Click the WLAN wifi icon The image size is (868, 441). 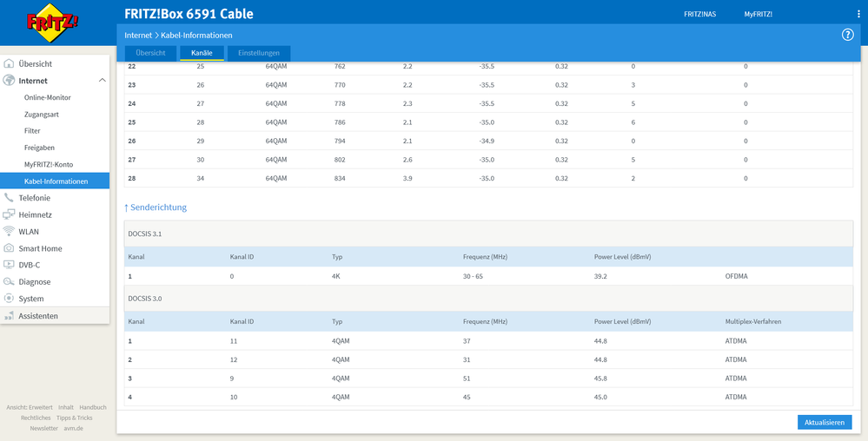[10, 232]
